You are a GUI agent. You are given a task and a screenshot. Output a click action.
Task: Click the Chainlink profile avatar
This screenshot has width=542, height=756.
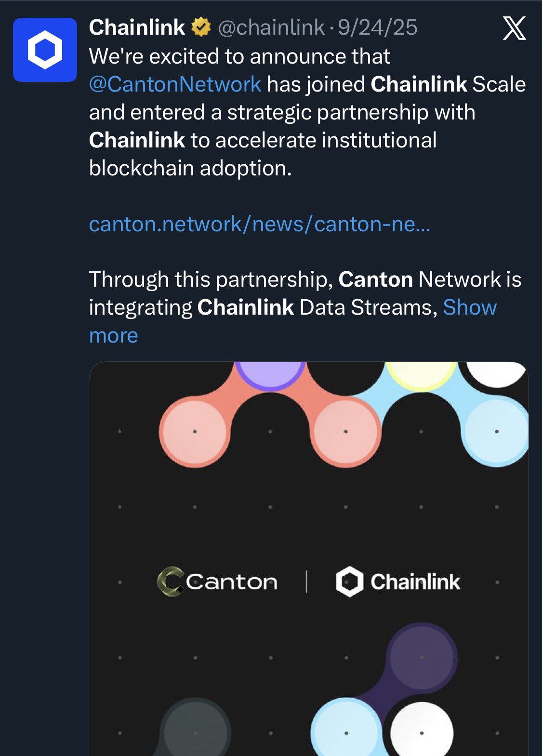(45, 50)
